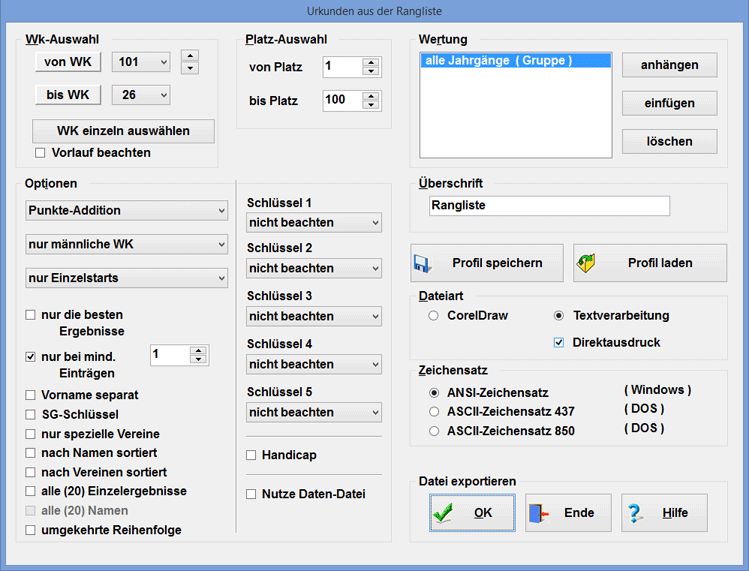The height and width of the screenshot is (571, 749).
Task: Save profile via floppy disk icon button
Action: pos(487,263)
